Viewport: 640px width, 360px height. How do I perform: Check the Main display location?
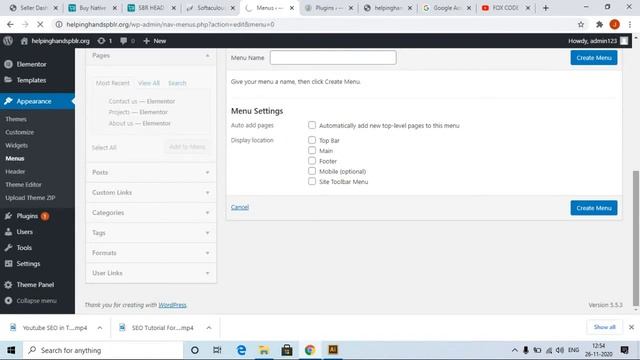312,150
